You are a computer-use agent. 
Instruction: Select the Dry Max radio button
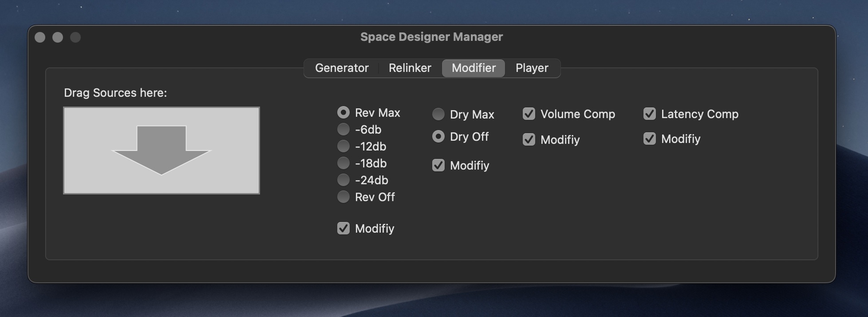tap(438, 114)
